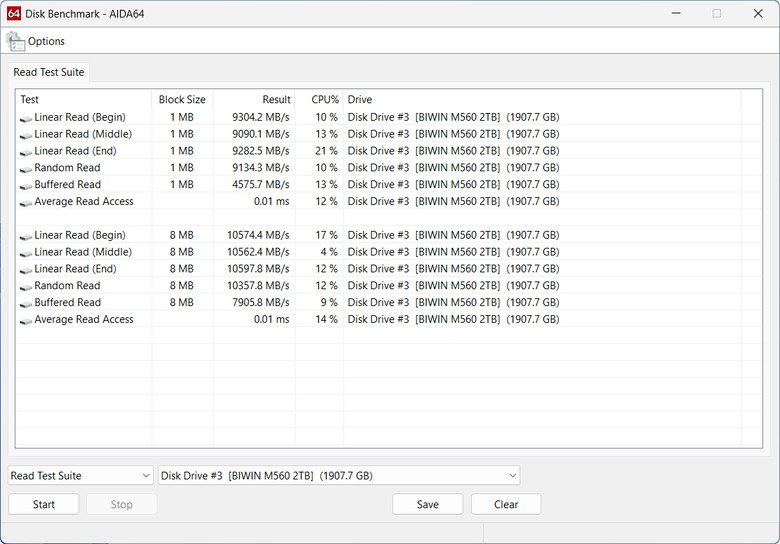Select the 10574.4 MB/s result value
This screenshot has height=544, width=780.
click(x=258, y=235)
